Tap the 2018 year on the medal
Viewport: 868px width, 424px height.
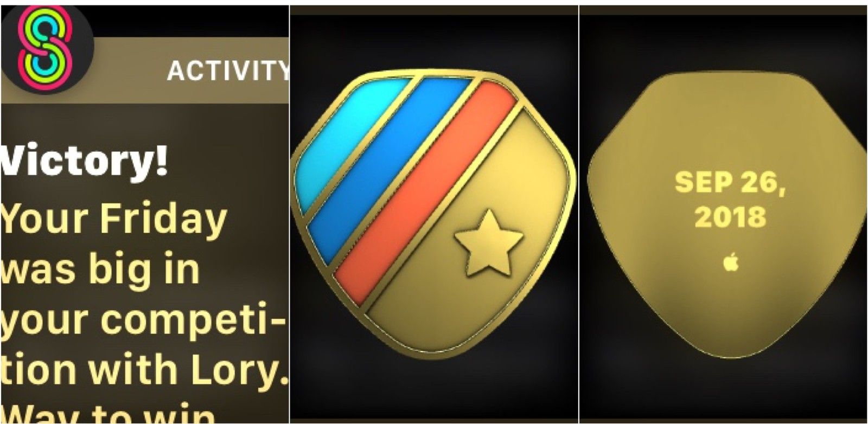(x=730, y=216)
